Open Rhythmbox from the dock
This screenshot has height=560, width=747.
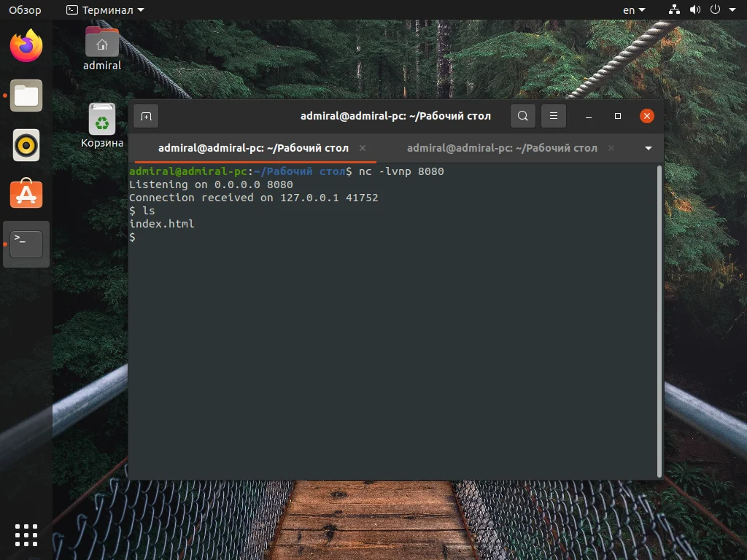[26, 145]
